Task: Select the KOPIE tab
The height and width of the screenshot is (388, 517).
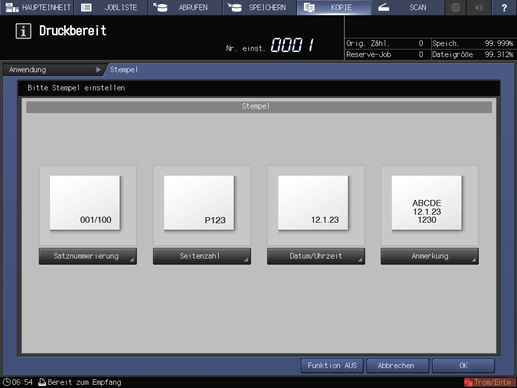Action: (x=333, y=7)
